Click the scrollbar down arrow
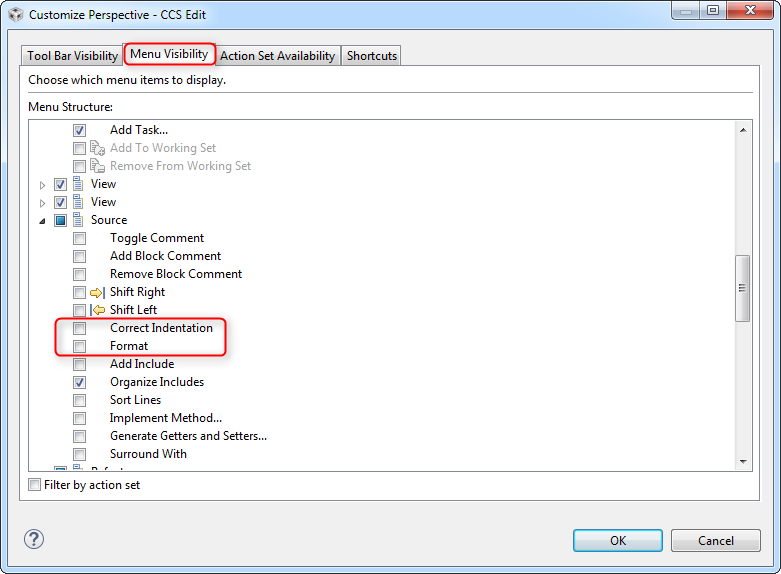The width and height of the screenshot is (781, 574). 743,462
